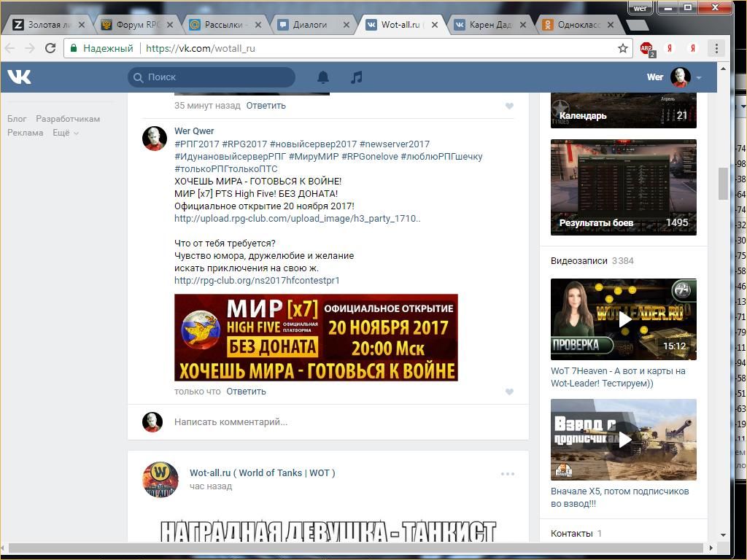Close the Диалоги tab

(347, 25)
